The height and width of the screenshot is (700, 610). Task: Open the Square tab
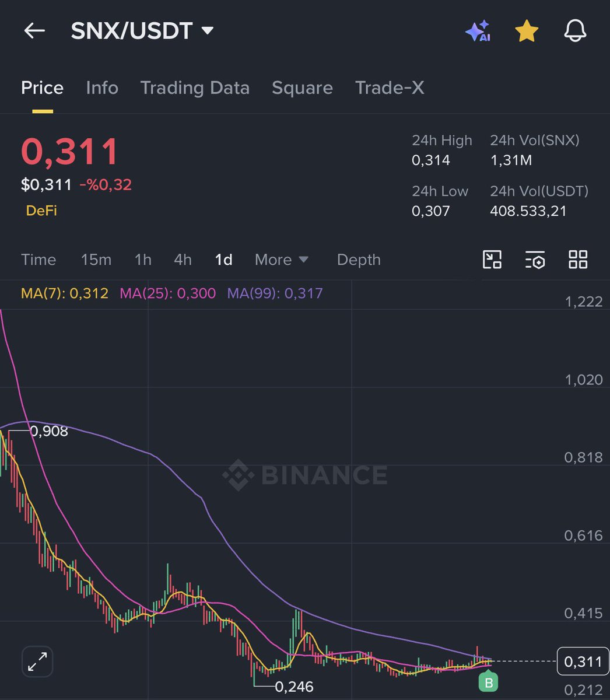(302, 88)
